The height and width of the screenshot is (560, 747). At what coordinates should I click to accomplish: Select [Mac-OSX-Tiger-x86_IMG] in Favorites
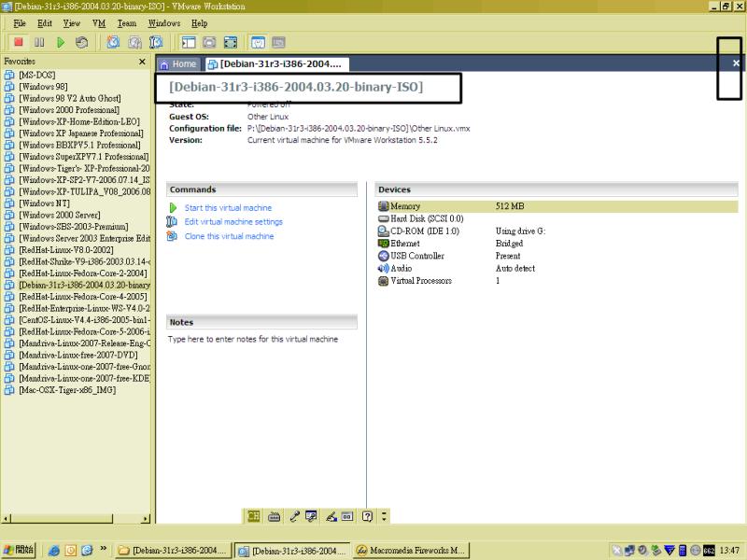click(x=67, y=390)
